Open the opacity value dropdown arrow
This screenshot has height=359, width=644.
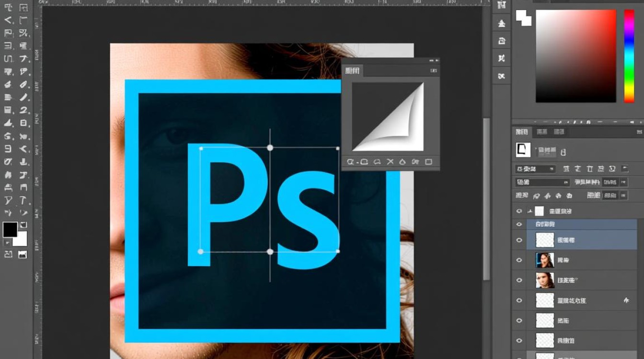(x=623, y=182)
